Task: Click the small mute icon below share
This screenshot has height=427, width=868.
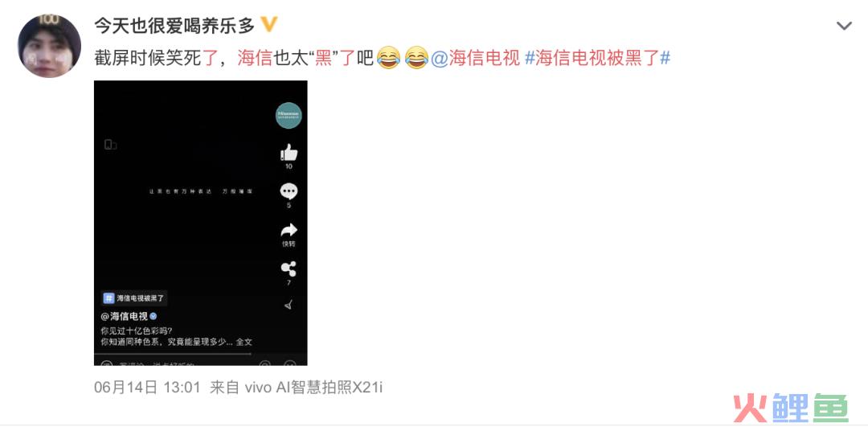Action: point(289,305)
